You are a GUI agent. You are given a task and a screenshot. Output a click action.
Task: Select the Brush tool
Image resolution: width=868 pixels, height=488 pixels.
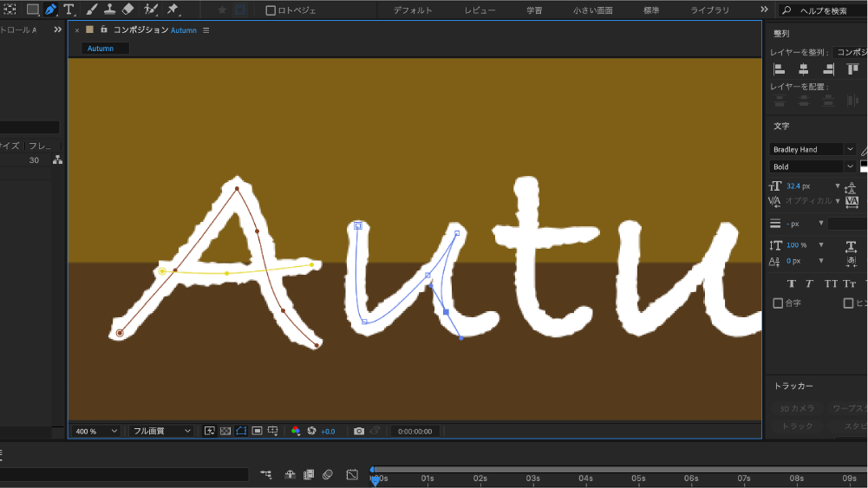pos(92,10)
